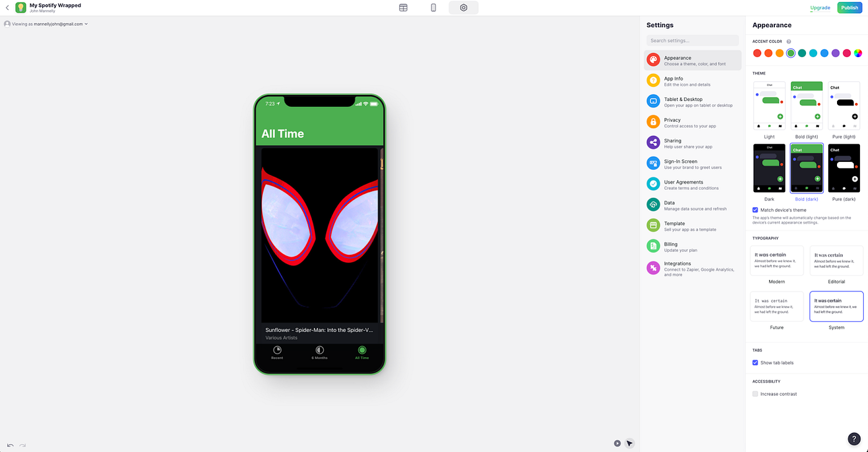
Task: Tap the Recent tab icon in phone
Action: click(x=277, y=350)
